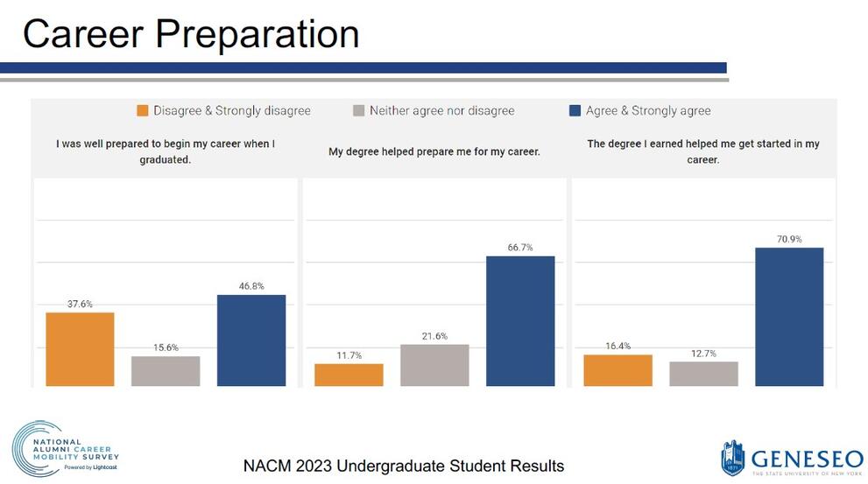Click the orange Disagree legend swatch

(142, 111)
